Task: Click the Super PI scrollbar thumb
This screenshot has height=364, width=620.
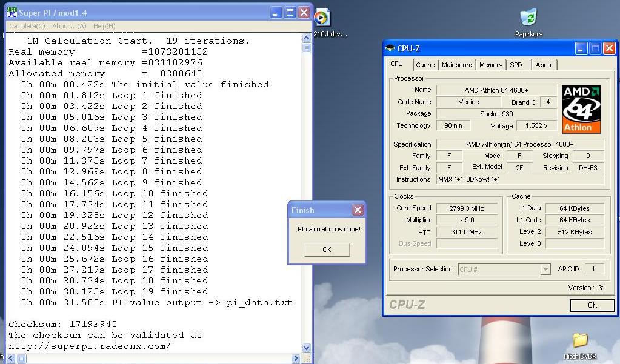Action: tap(307, 48)
